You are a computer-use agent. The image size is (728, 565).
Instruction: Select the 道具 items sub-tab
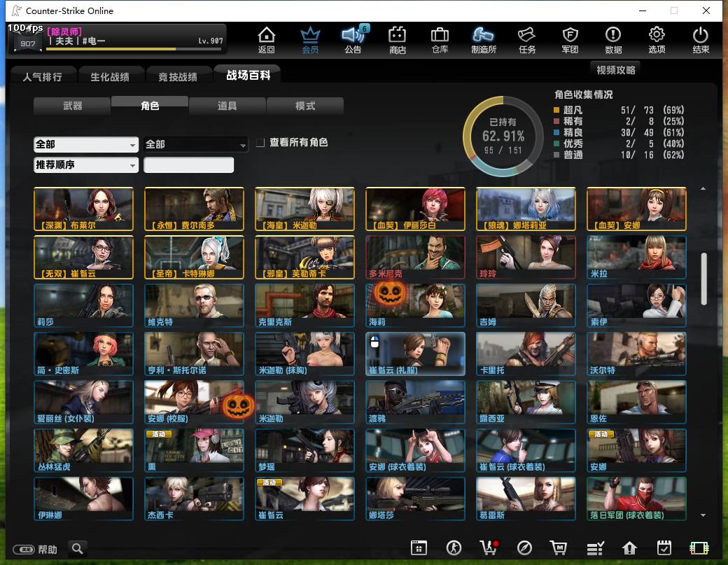(x=227, y=106)
